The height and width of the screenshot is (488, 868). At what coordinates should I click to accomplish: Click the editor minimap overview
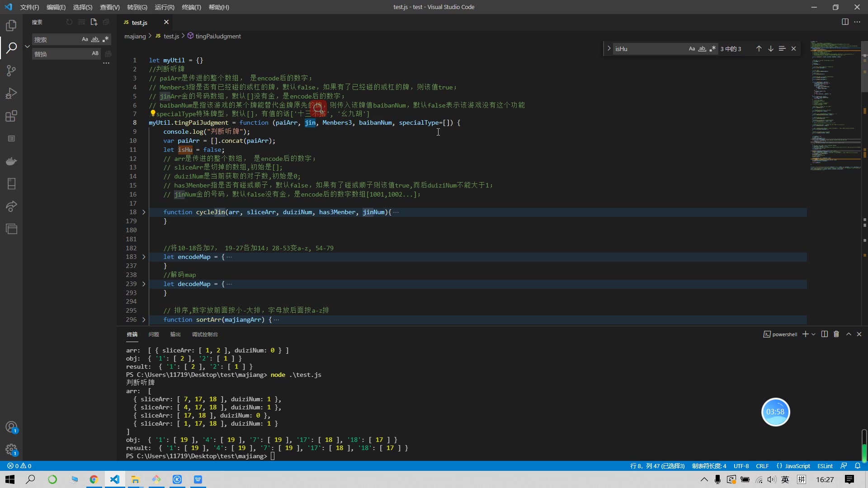(835, 106)
